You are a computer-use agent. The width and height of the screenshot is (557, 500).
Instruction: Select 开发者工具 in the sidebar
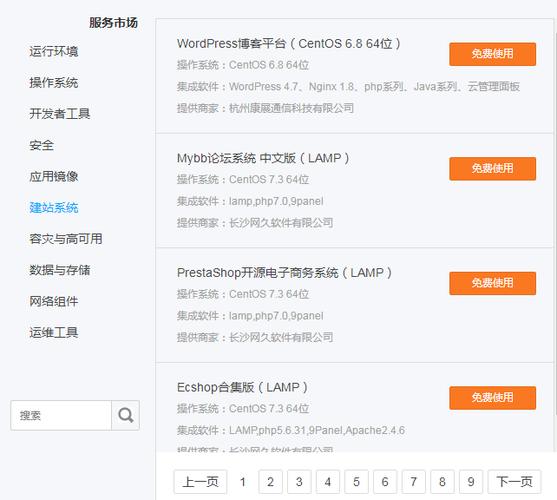click(60, 114)
